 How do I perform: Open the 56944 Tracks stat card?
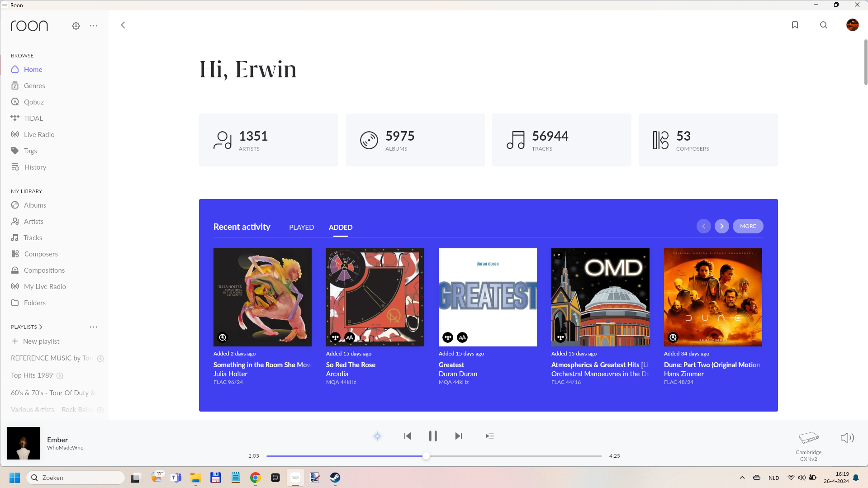(562, 140)
